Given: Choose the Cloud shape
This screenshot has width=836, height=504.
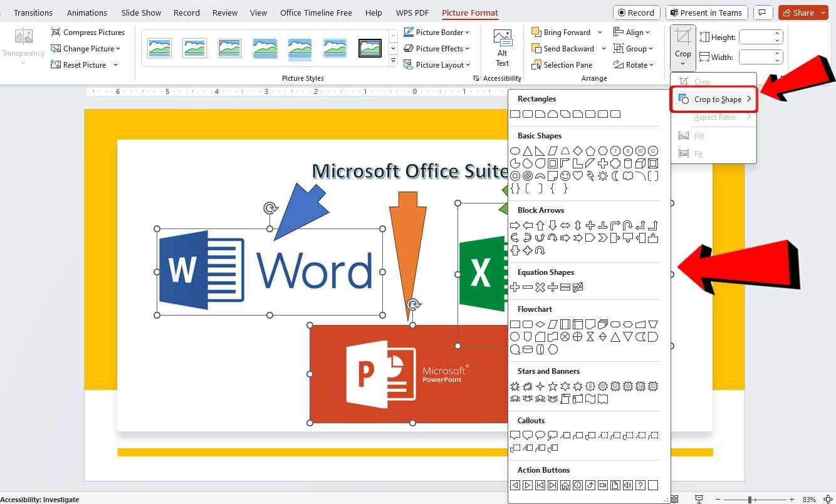Looking at the screenshot, I should pyautogui.click(x=628, y=176).
